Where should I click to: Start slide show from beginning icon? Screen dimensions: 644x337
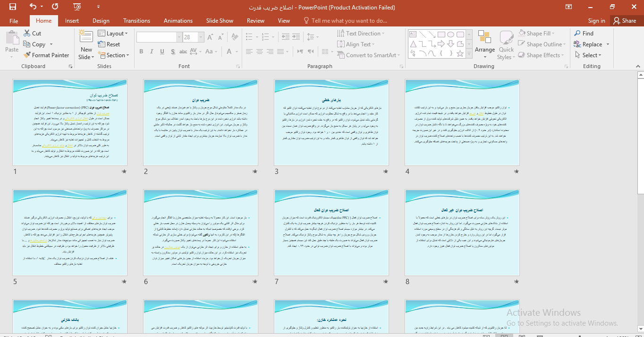point(77,7)
